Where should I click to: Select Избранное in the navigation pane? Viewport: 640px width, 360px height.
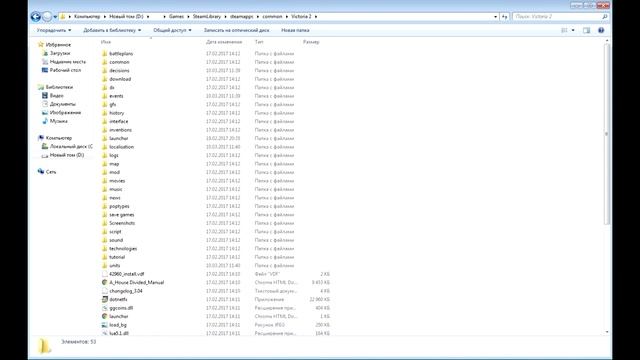tap(58, 45)
